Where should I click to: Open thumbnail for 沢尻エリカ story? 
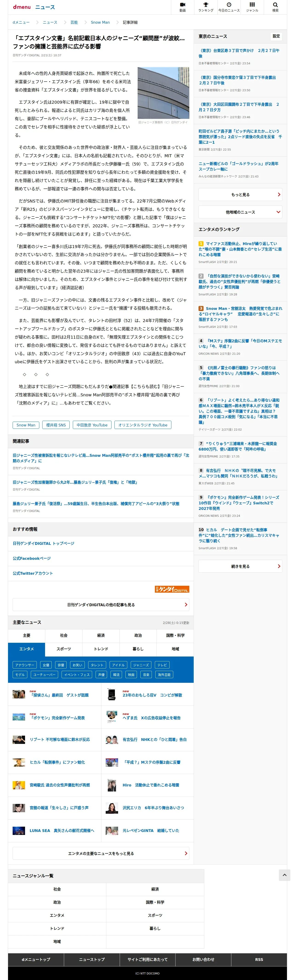[x=112, y=808]
